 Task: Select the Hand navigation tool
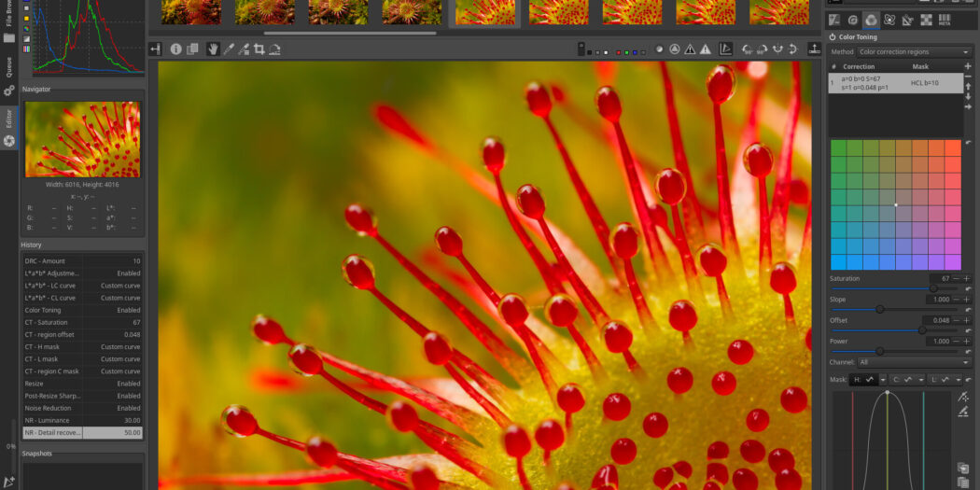pos(213,49)
